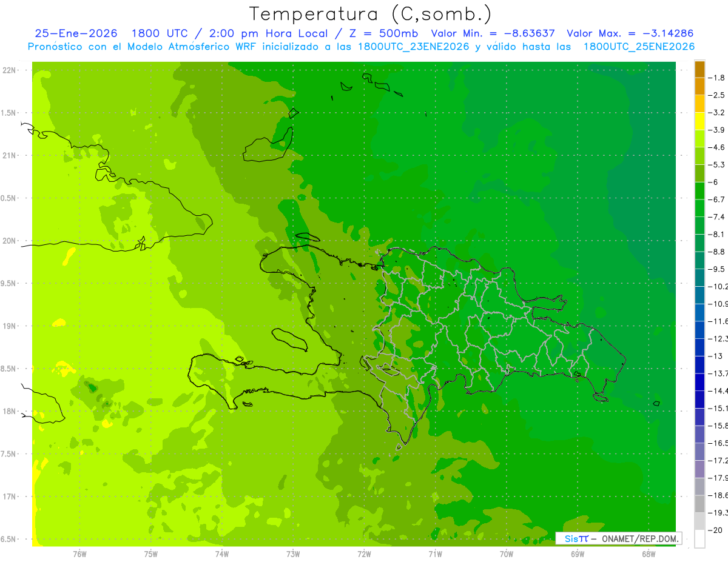Click the legend value "-8.8"
The width and height of the screenshot is (728, 562).
point(718,252)
